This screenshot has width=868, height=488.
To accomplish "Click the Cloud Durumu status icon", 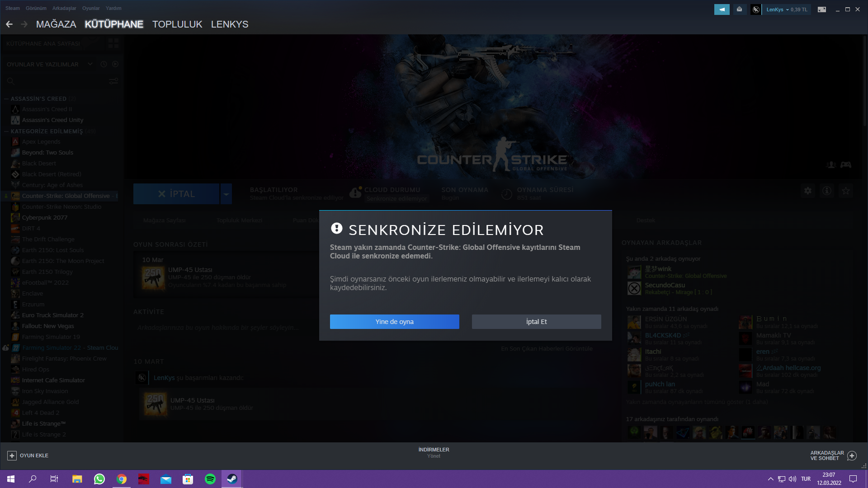I will [355, 193].
